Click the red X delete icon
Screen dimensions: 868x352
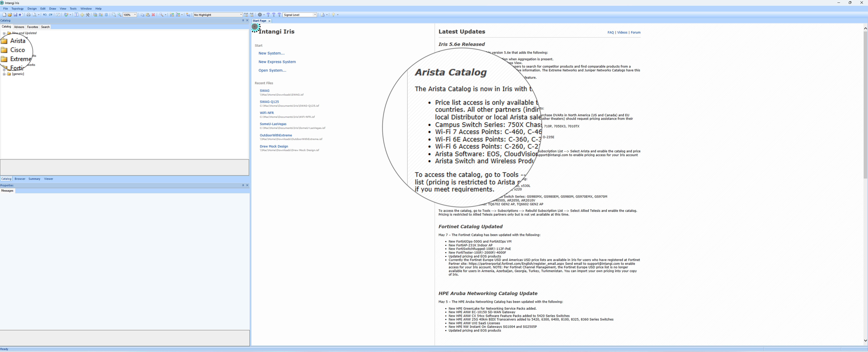(153, 15)
